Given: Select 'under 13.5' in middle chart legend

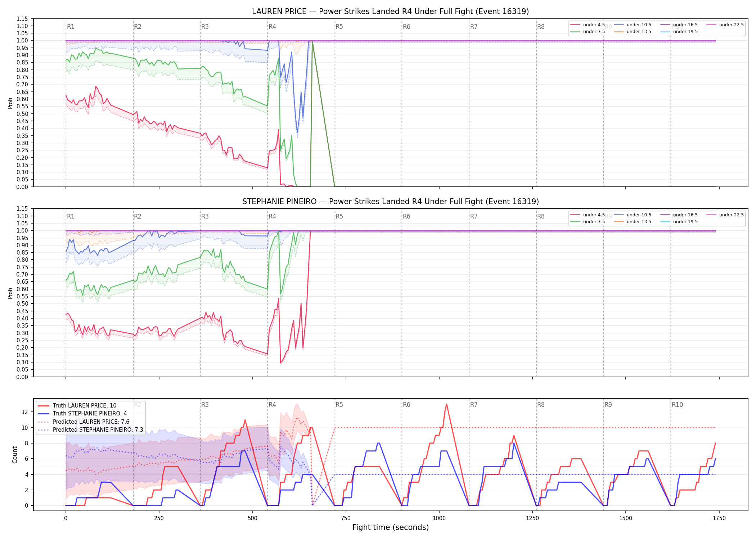Looking at the screenshot, I should tap(633, 222).
